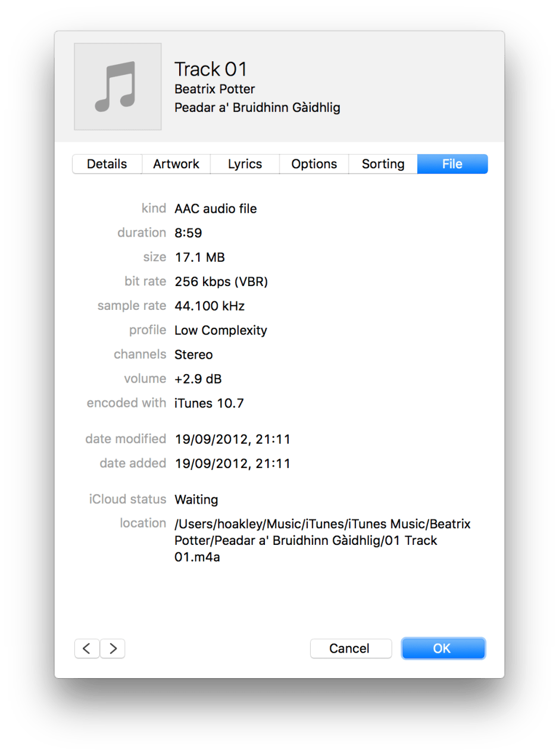Click the Track 01 title in the header
This screenshot has width=559, height=756.
[x=211, y=70]
